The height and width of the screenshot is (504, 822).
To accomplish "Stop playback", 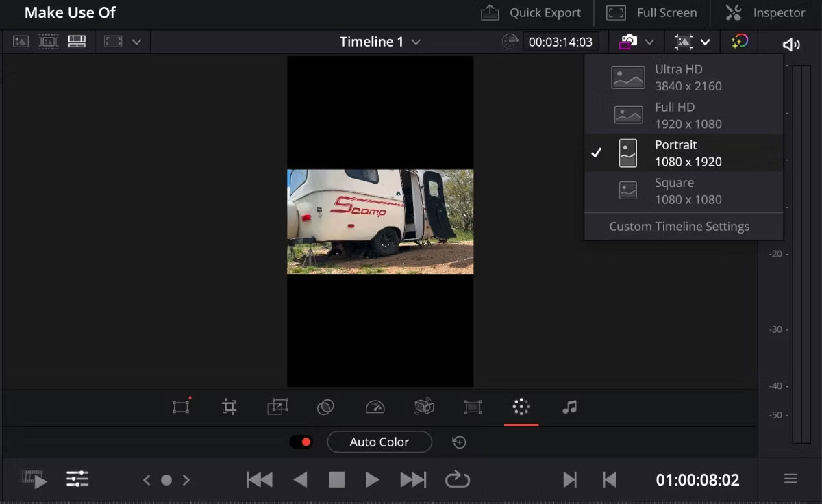I will tap(336, 479).
